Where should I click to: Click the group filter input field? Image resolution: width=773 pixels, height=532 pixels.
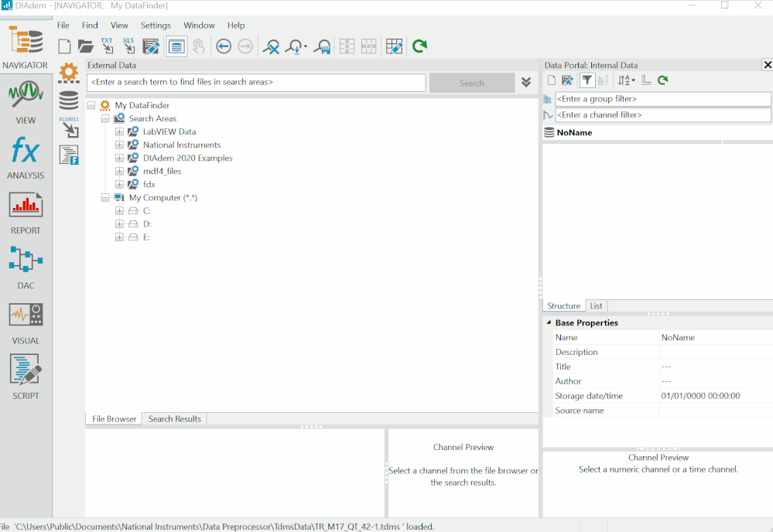coord(663,99)
